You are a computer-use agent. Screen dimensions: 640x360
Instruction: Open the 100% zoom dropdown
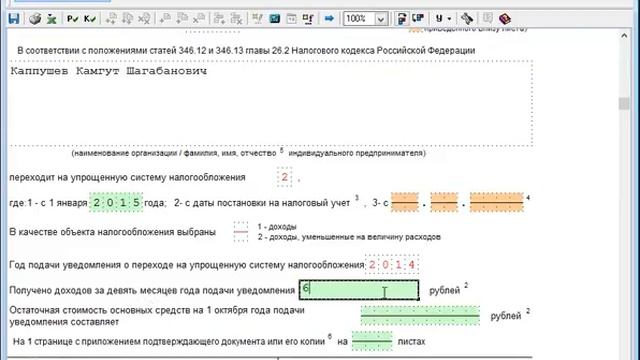click(380, 19)
